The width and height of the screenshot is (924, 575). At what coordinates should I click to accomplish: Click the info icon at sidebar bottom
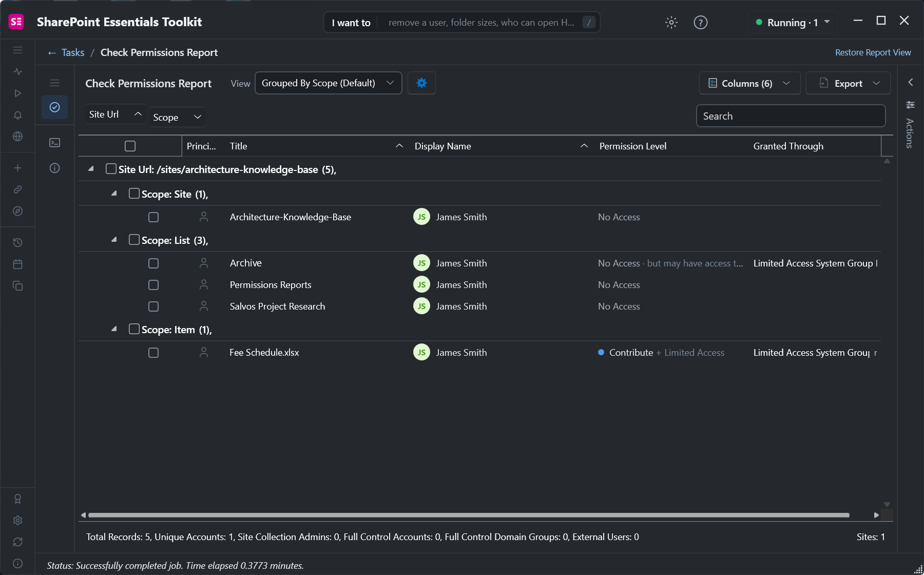tap(17, 563)
